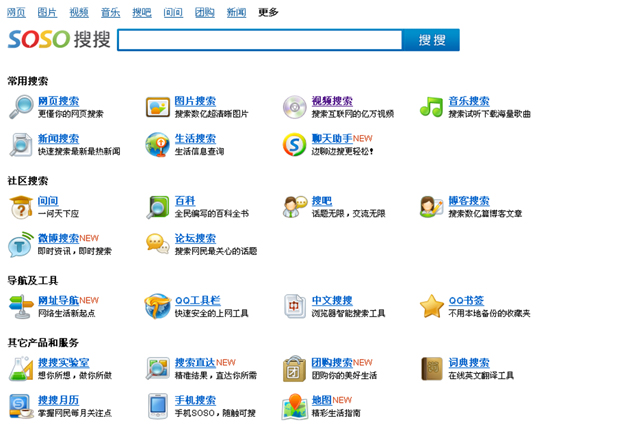Open the 词典搜索 link
This screenshot has width=625, height=444.
(x=469, y=363)
